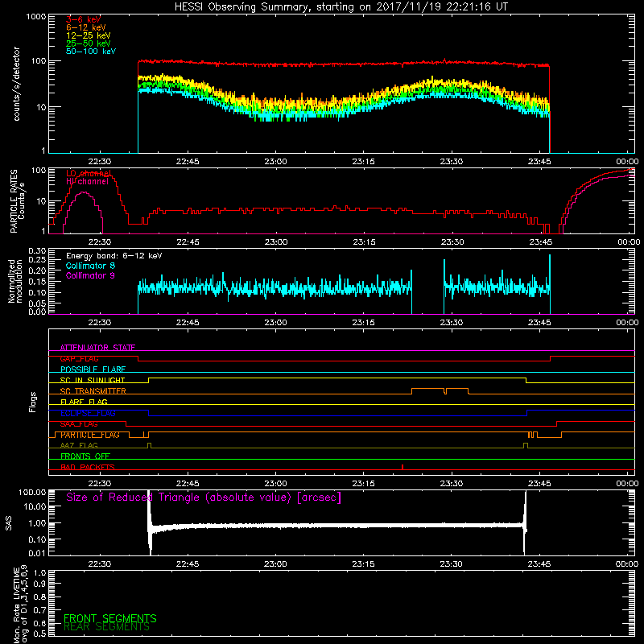The height and width of the screenshot is (644, 644).
Task: Select the 50-100 keV legend label
Action: click(91, 52)
